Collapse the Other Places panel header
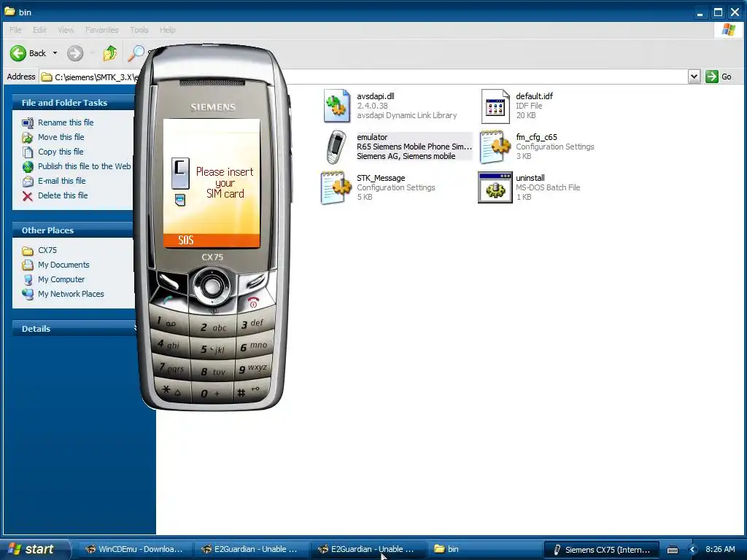747x560 pixels. [x=74, y=230]
